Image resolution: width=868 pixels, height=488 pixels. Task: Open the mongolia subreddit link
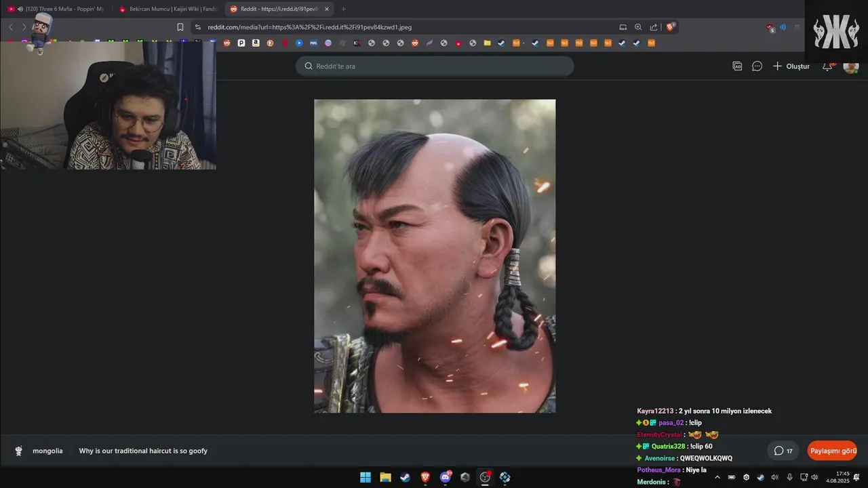47,451
